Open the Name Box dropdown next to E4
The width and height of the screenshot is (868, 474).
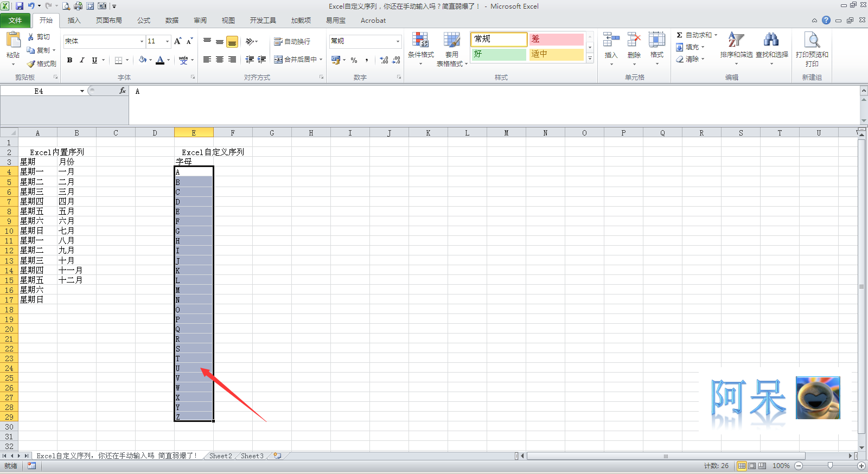click(x=82, y=91)
